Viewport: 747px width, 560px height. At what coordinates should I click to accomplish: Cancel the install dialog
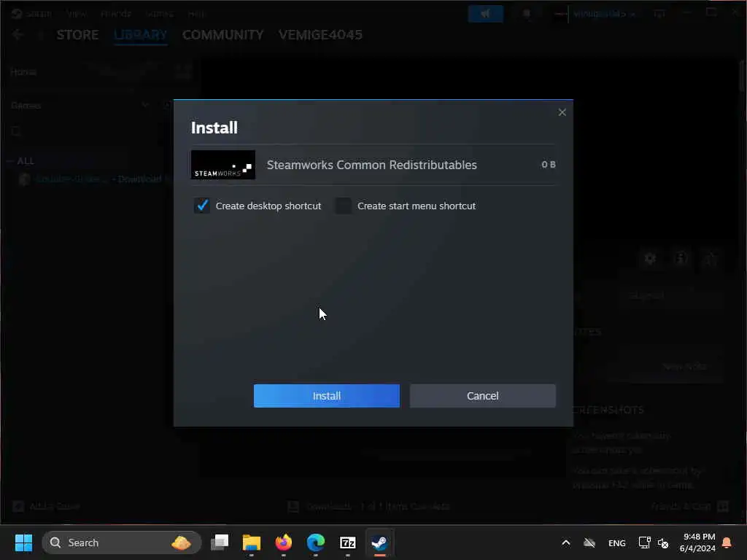[x=483, y=396]
